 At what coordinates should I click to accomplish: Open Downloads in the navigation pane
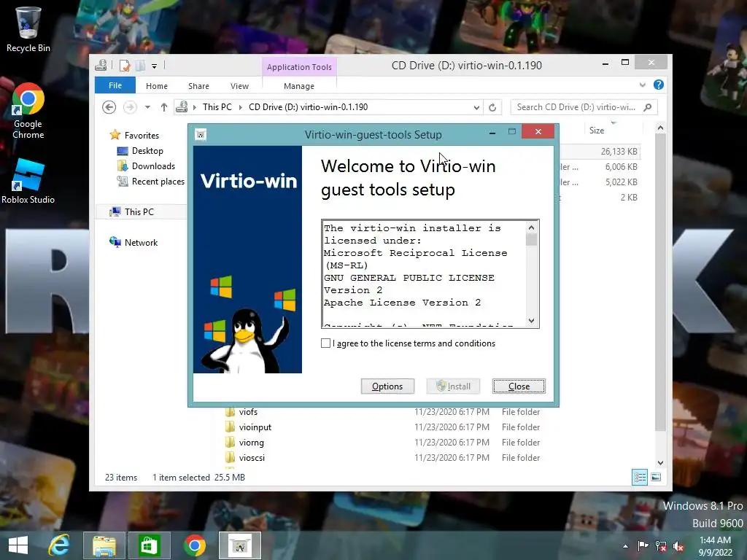(153, 166)
